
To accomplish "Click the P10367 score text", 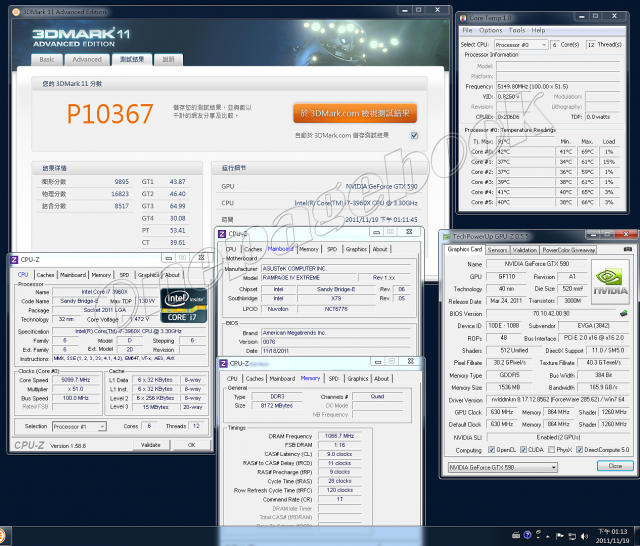I will click(x=110, y=113).
